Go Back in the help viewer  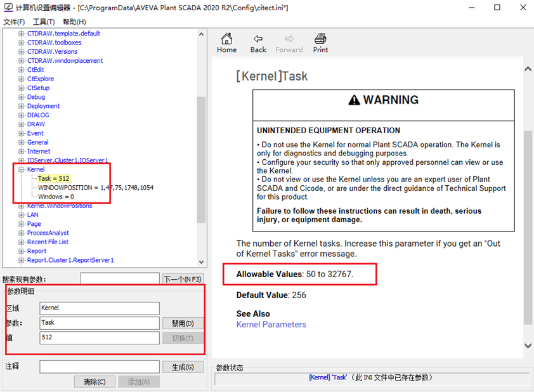[258, 43]
